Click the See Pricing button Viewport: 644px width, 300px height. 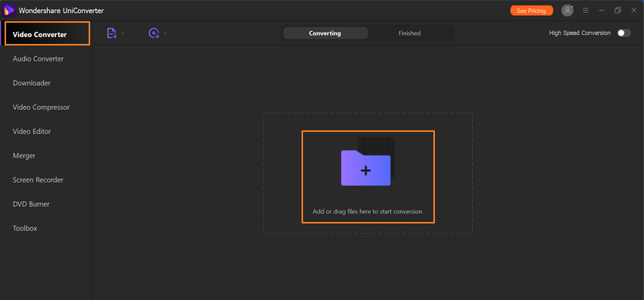tap(531, 11)
